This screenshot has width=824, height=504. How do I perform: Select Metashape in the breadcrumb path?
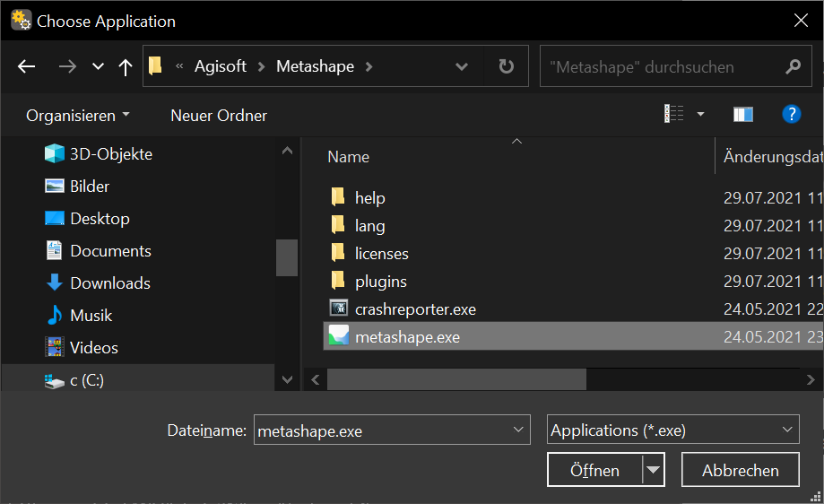(316, 66)
